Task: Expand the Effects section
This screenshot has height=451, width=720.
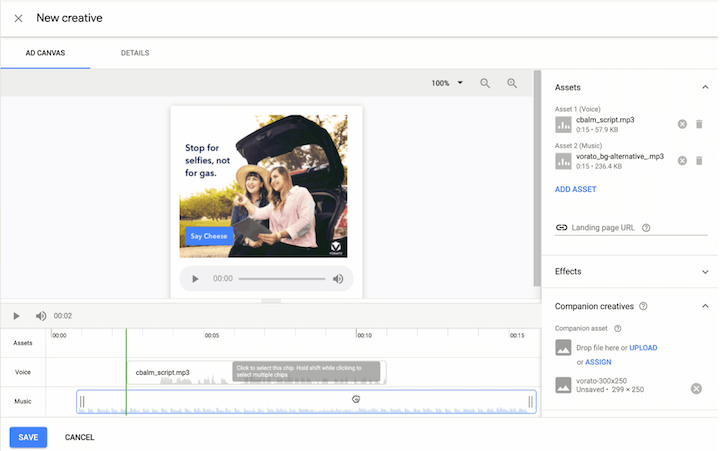Action: tap(705, 272)
